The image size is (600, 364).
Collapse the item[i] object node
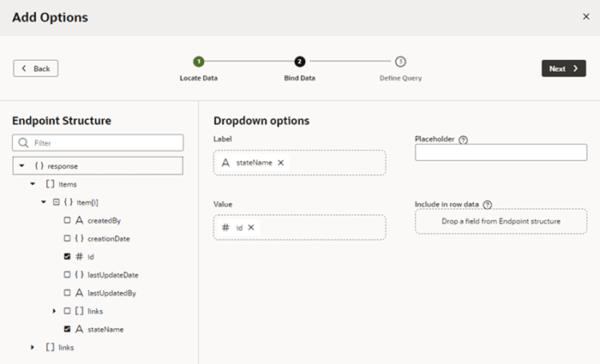[43, 202]
